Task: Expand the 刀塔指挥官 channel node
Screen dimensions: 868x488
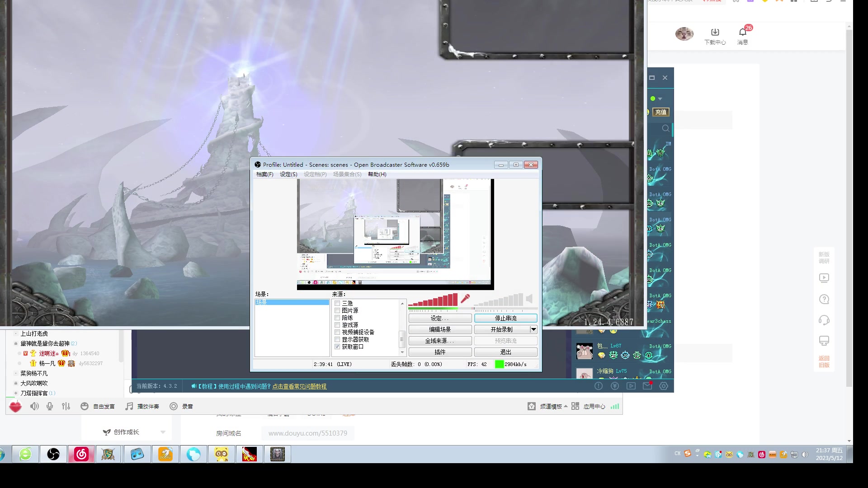Action: (x=16, y=393)
